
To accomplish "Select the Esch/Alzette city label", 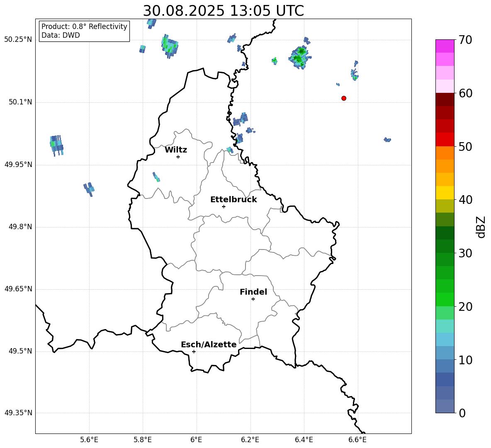I will (x=209, y=345).
